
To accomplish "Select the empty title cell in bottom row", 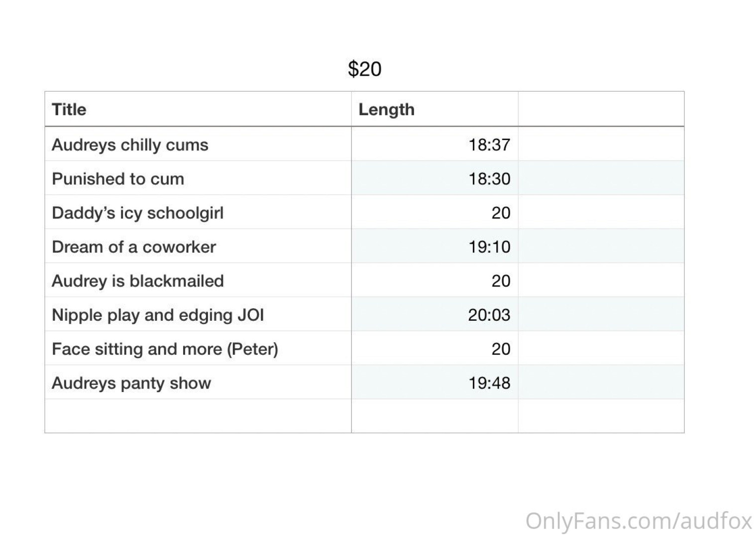I will pyautogui.click(x=198, y=416).
